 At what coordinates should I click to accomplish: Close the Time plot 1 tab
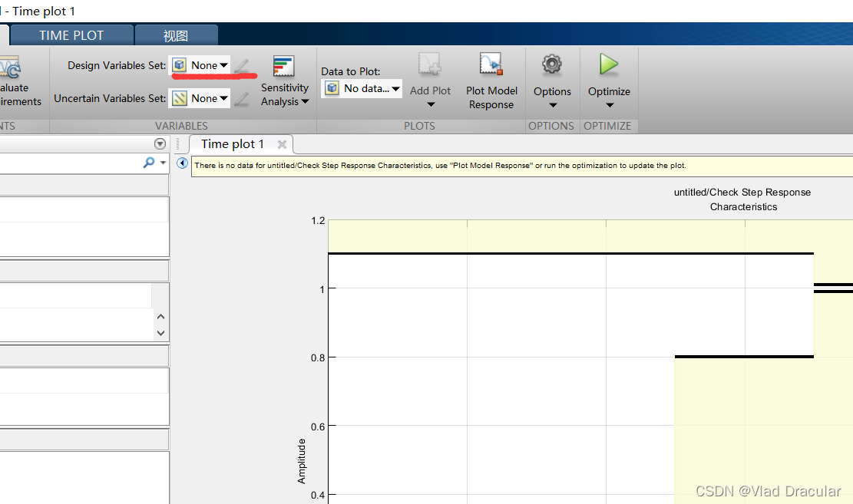click(282, 144)
